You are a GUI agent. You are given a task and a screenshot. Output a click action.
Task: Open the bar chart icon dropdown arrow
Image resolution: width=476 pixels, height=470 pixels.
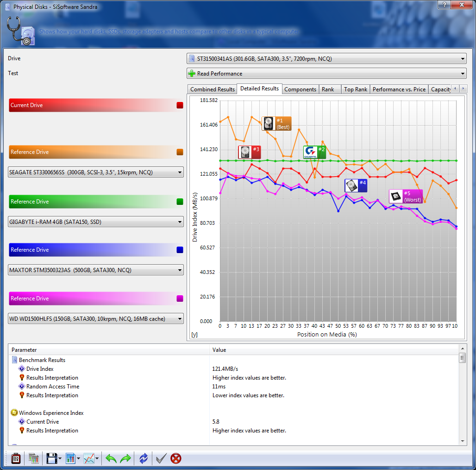[x=78, y=459]
